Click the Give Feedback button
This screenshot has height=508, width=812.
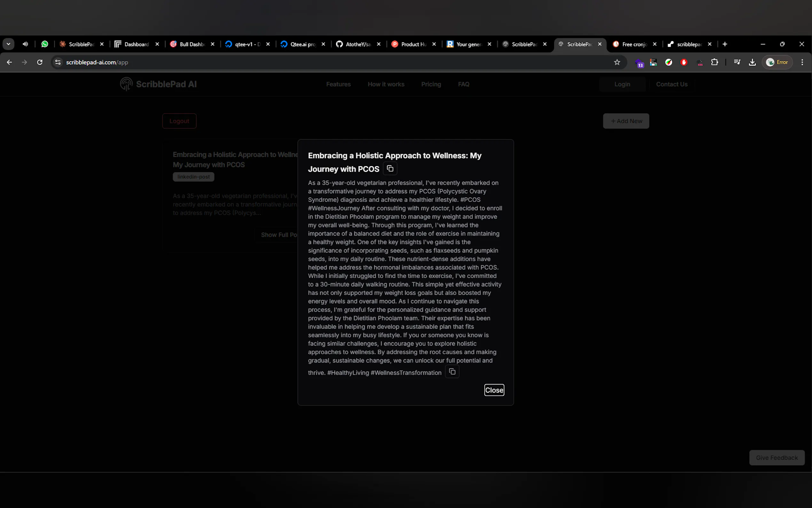pos(777,457)
